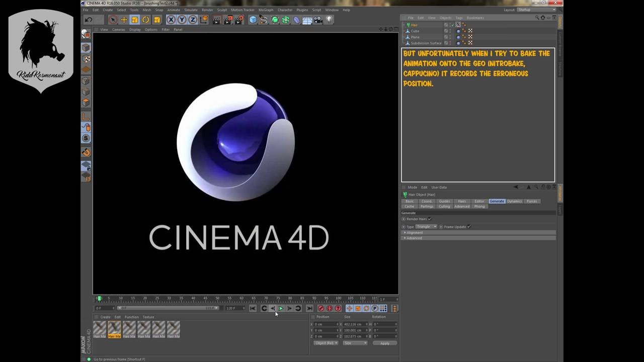Switch to the Forces tab
The height and width of the screenshot is (362, 644).
pyautogui.click(x=532, y=201)
